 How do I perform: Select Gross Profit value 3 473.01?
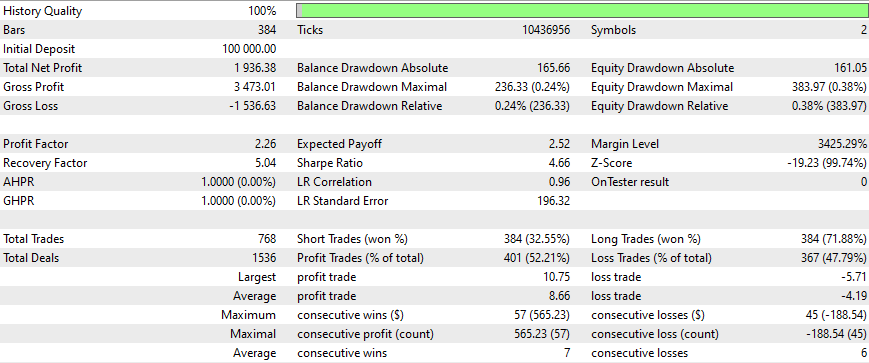click(255, 87)
